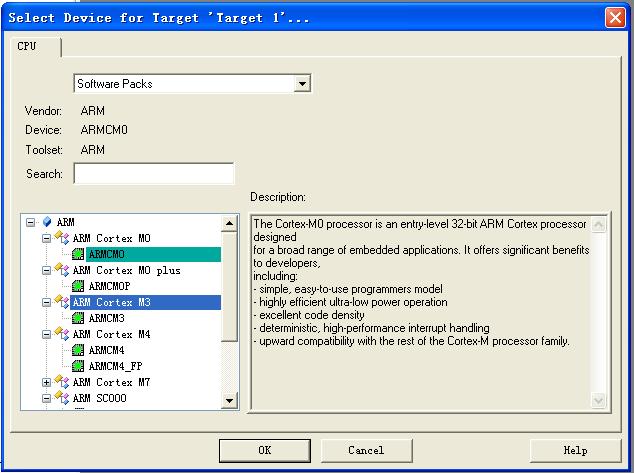634x473 pixels.
Task: Select the ARMCM0P device label
Action: 109,286
